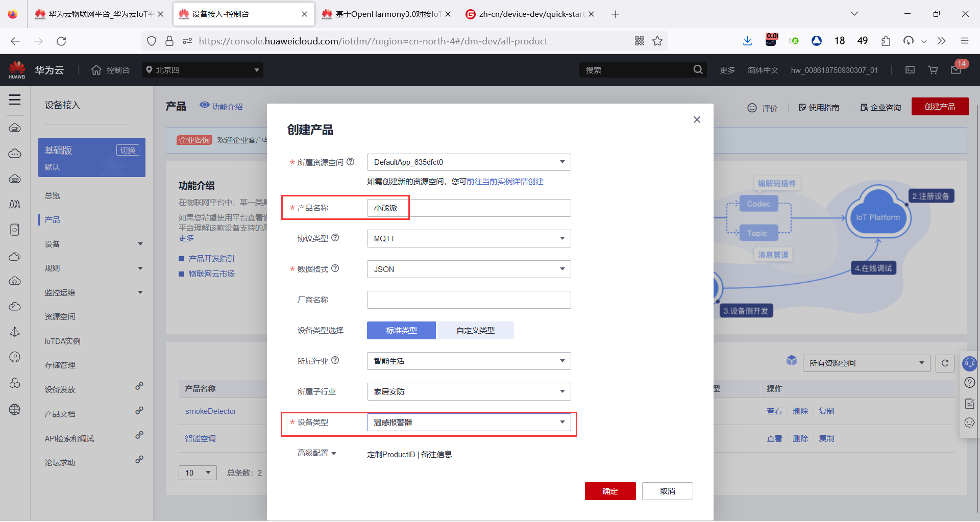
Task: Click the feedback smiley icon
Action: click(x=969, y=423)
